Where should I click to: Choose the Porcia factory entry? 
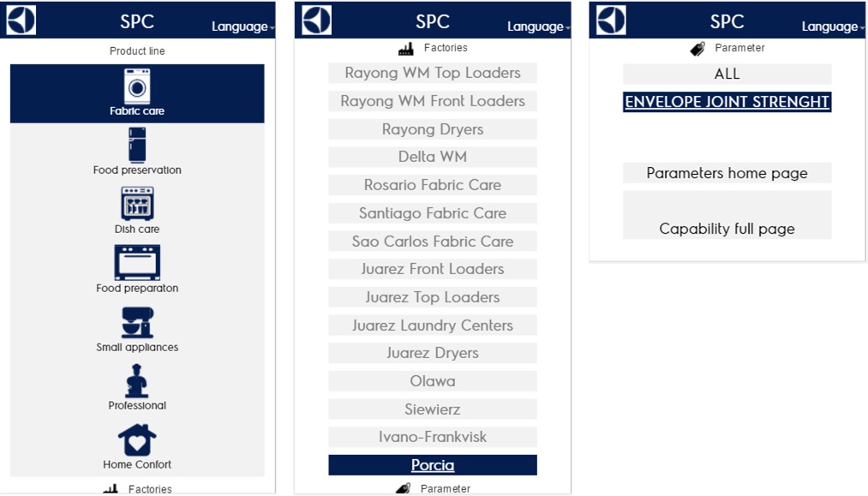(x=433, y=465)
